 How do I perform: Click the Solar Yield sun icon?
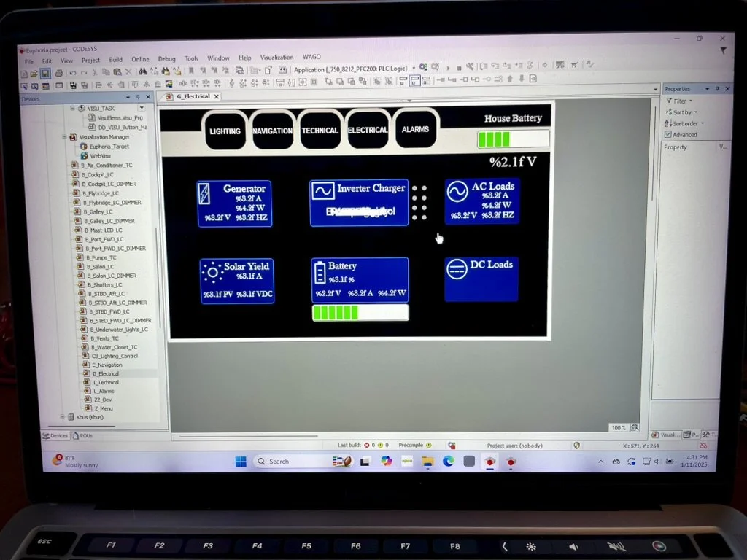pos(212,273)
